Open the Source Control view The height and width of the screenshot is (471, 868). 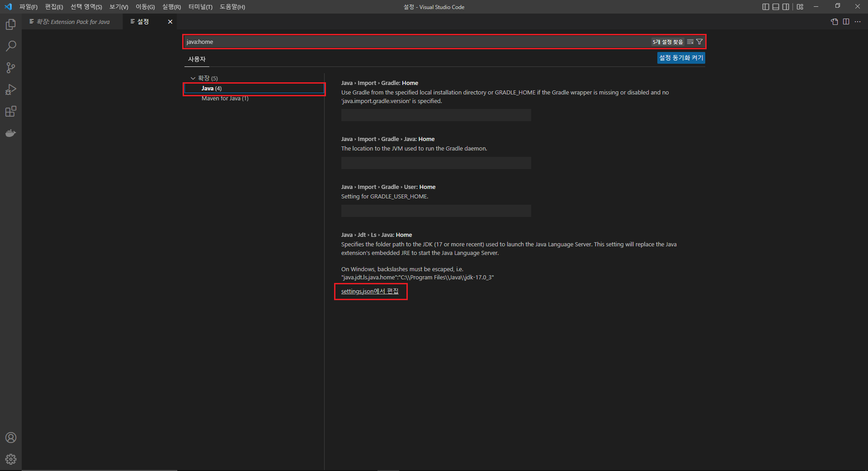tap(11, 68)
